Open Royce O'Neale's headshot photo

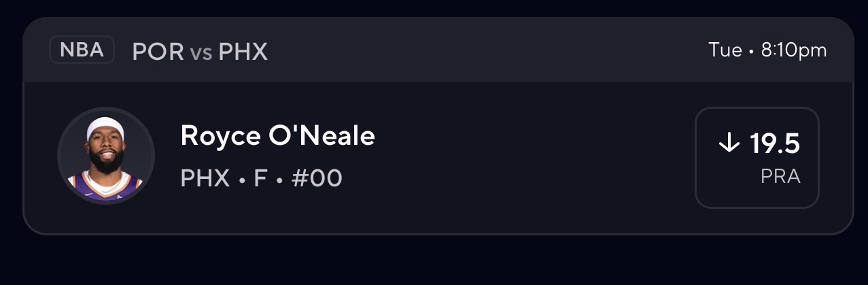point(106,156)
